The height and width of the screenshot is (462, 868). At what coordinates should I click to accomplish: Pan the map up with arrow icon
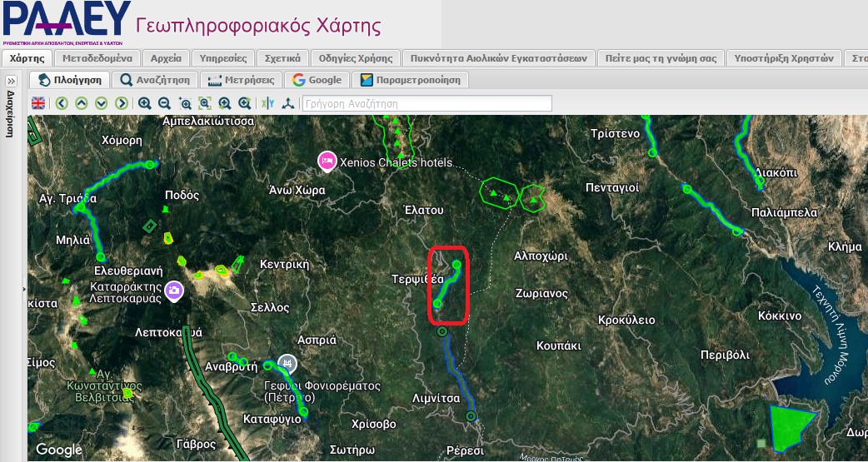point(82,103)
